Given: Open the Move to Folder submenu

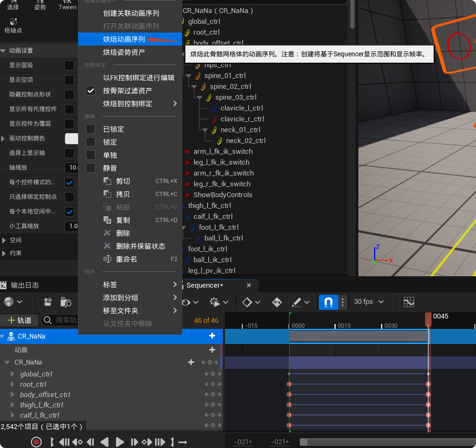Looking at the screenshot, I should [130, 310].
